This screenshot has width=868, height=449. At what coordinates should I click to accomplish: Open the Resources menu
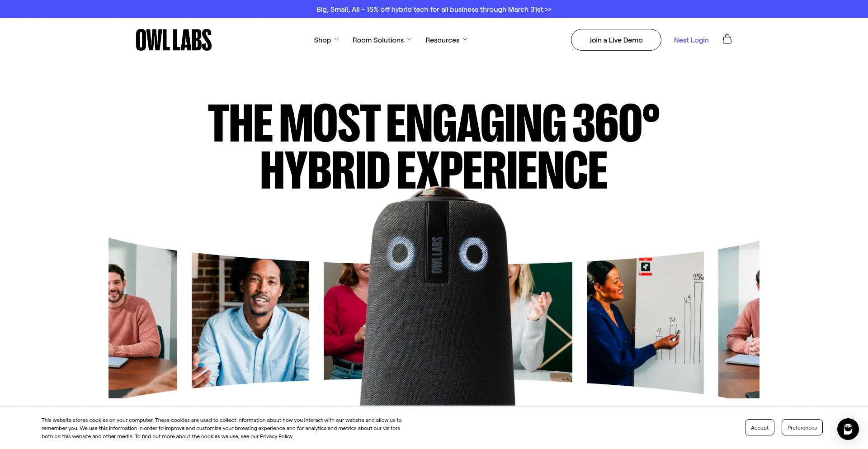[x=442, y=40]
